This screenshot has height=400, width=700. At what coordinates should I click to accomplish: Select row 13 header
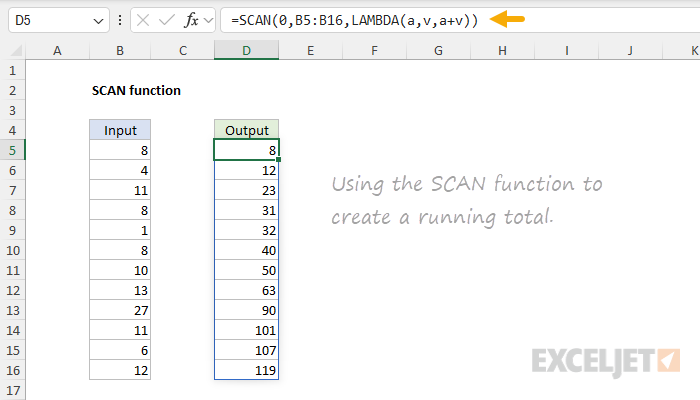(x=12, y=310)
